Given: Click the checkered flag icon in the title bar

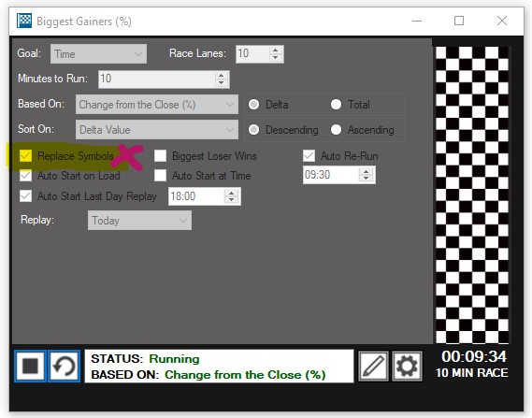Looking at the screenshot, I should point(24,21).
